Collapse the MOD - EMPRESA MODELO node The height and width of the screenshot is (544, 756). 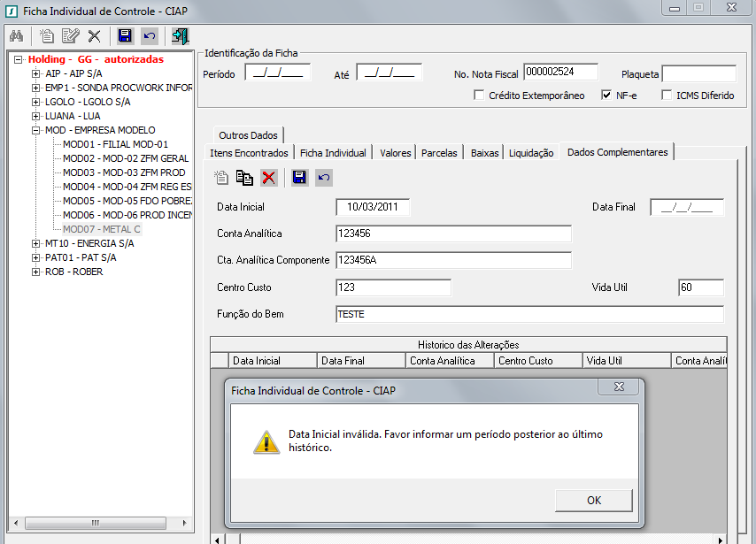click(35, 130)
